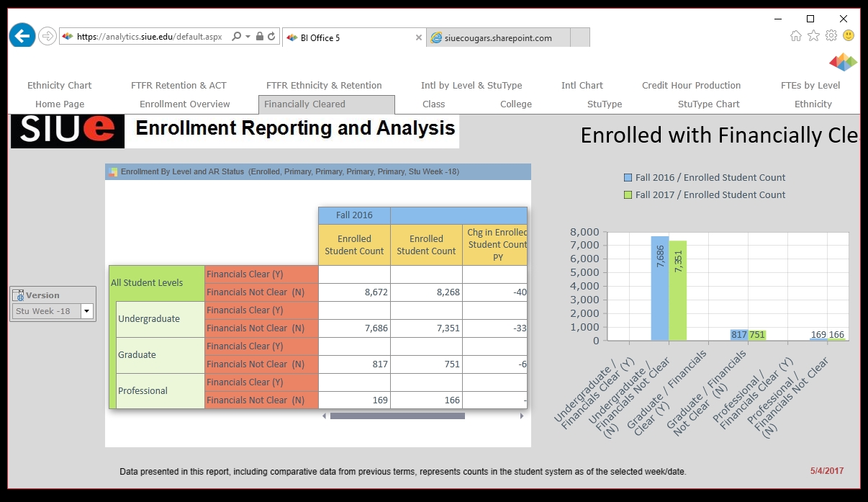Open the address bar search dropdown arrow
The image size is (868, 502).
coord(248,37)
